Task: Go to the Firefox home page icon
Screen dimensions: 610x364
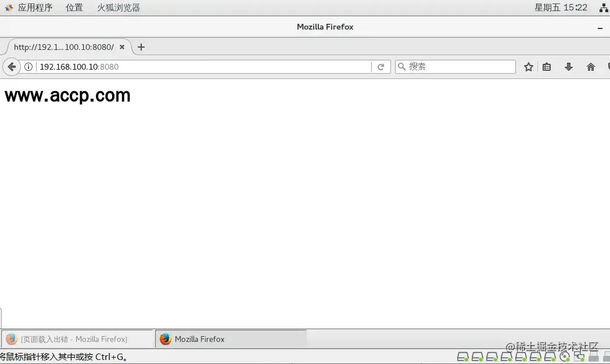Action: [591, 67]
